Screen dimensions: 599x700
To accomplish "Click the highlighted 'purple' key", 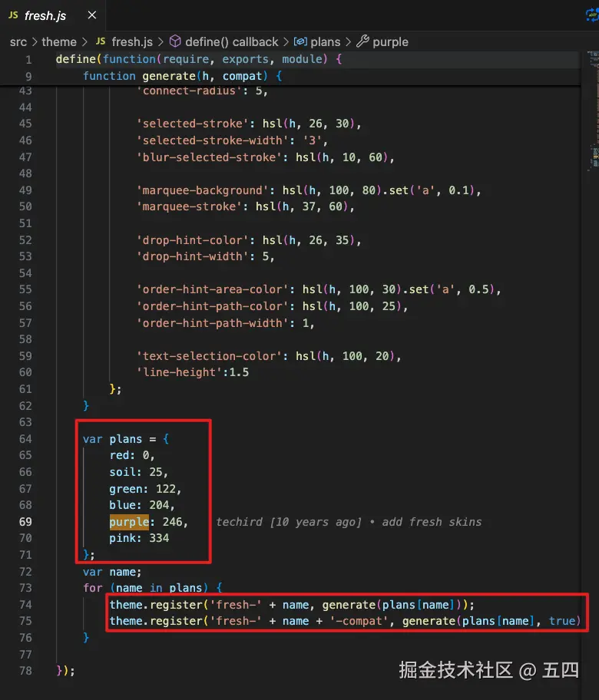I will click(x=129, y=521).
